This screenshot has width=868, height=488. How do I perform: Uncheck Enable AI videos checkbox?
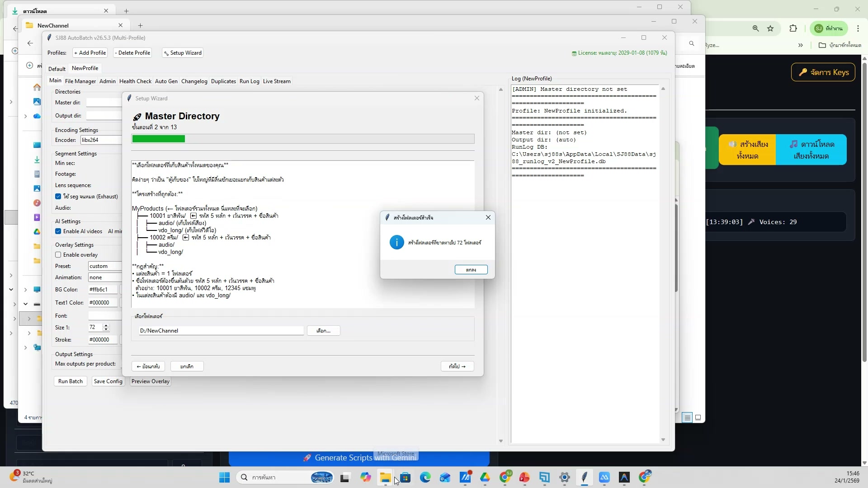58,231
